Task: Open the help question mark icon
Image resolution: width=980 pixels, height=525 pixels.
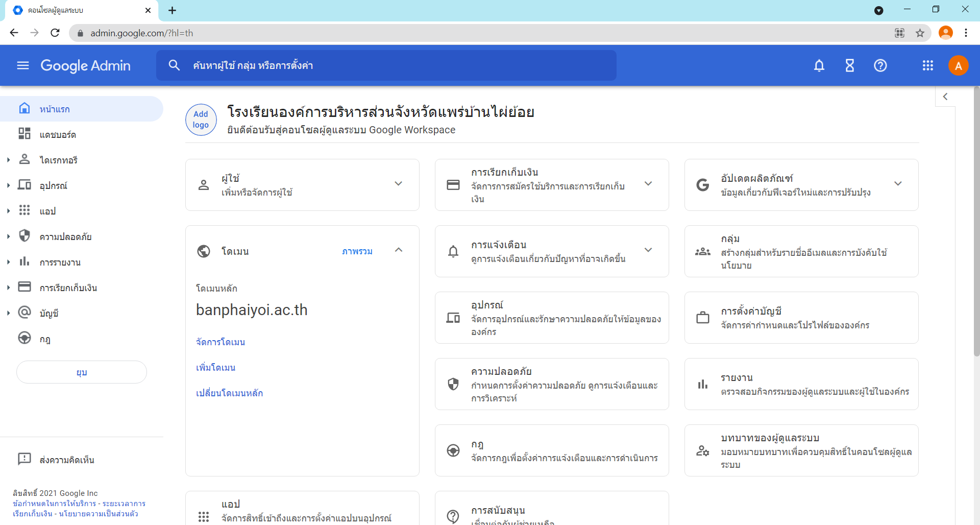Action: [880, 65]
